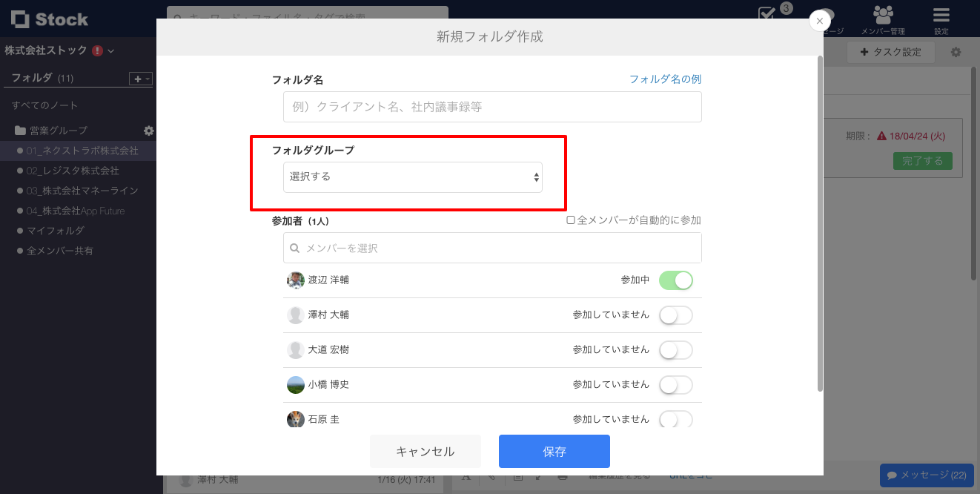Click the text formatting A icon

click(x=466, y=477)
